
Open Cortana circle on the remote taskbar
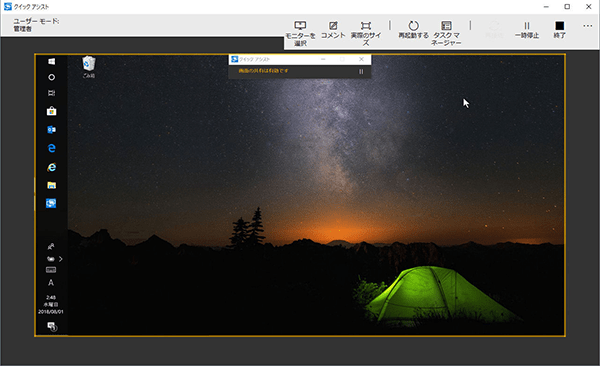[x=51, y=77]
